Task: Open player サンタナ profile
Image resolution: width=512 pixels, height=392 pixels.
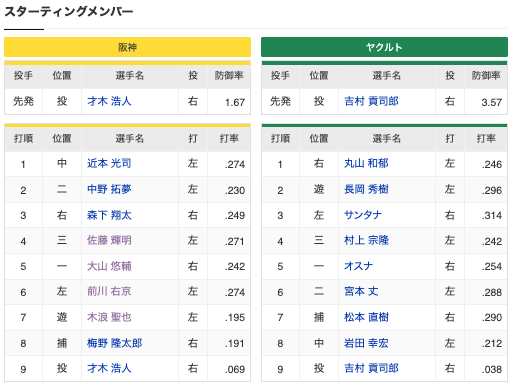Action: [363, 215]
